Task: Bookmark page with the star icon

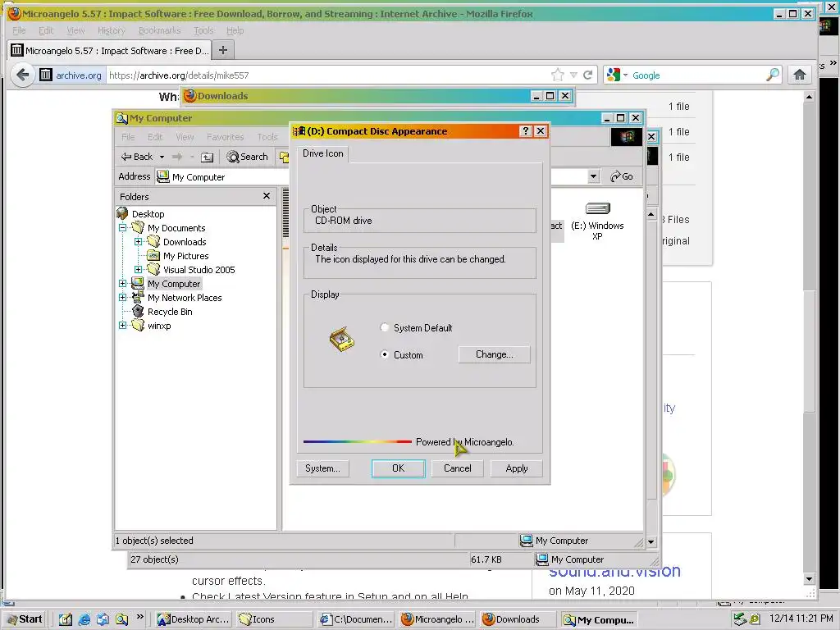Action: point(558,75)
